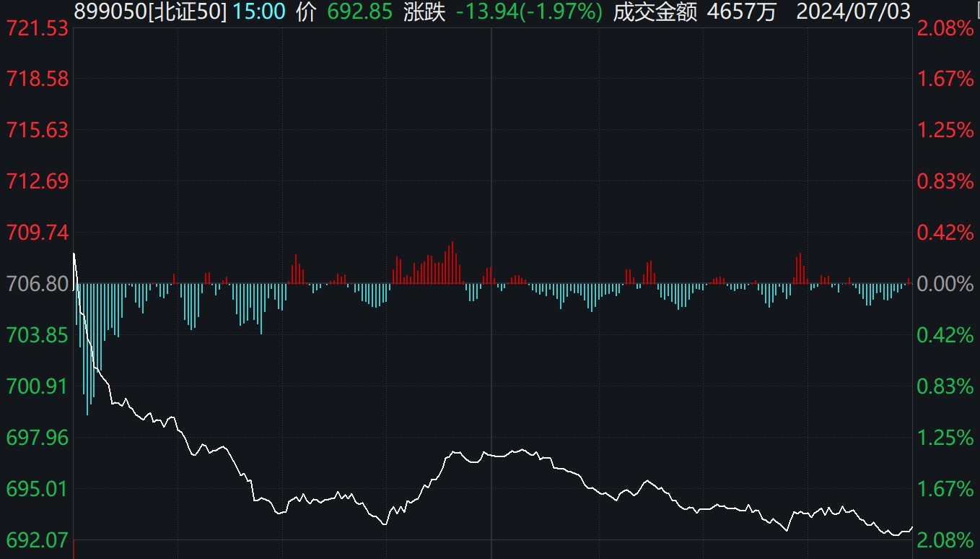Click the 成交金额 label

click(x=655, y=11)
